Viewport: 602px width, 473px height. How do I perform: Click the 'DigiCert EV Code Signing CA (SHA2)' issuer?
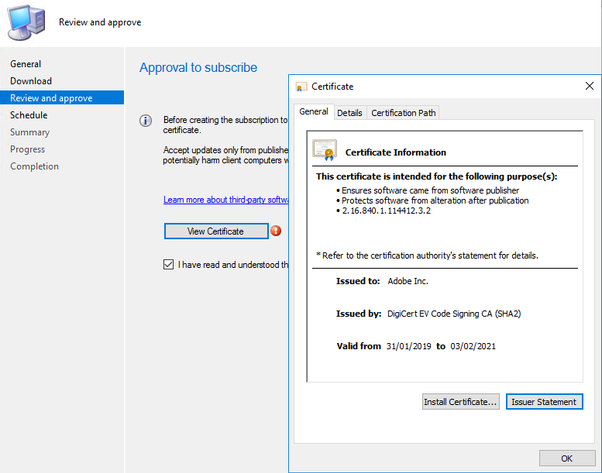(454, 314)
